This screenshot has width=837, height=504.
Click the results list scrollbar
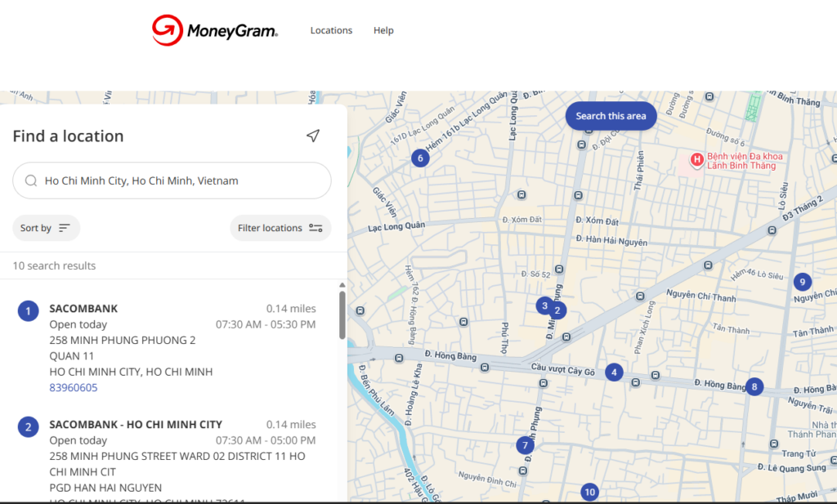[342, 314]
